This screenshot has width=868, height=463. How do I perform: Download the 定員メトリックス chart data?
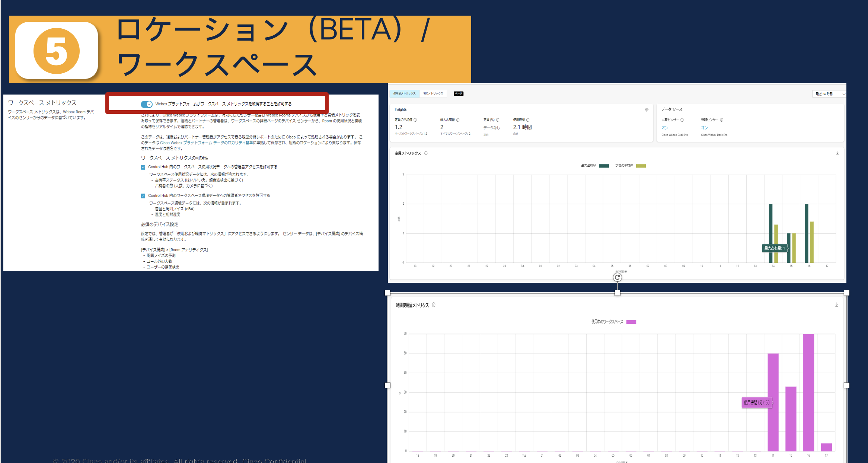click(837, 153)
